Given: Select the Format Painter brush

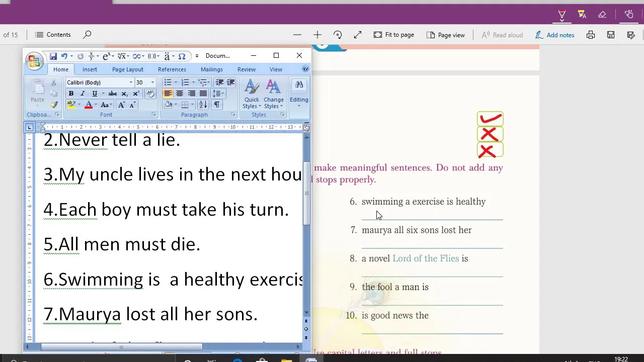Looking at the screenshot, I should pos(54,105).
